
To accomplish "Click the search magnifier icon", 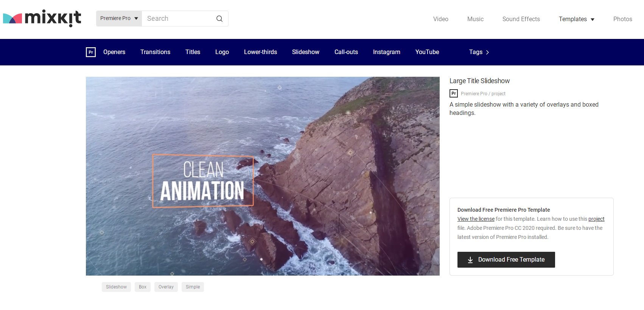I will (219, 19).
